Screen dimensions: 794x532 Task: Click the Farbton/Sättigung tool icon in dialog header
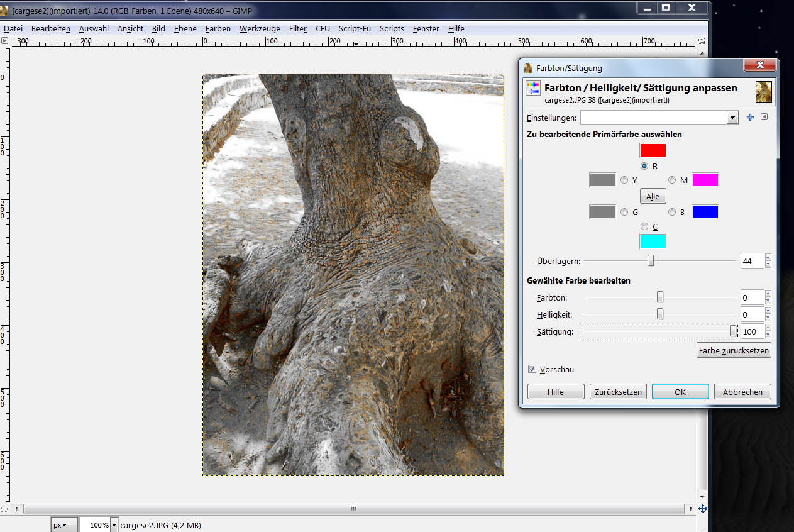pos(533,88)
